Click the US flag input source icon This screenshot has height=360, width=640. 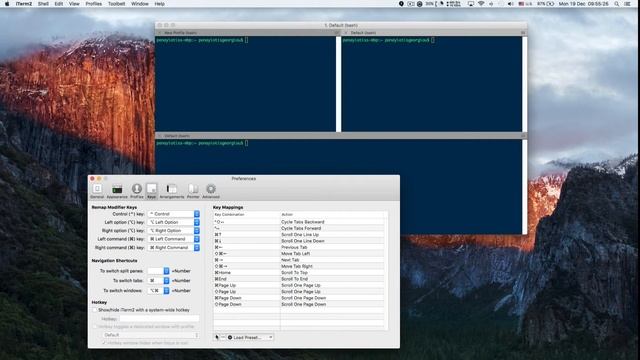coord(521,4)
